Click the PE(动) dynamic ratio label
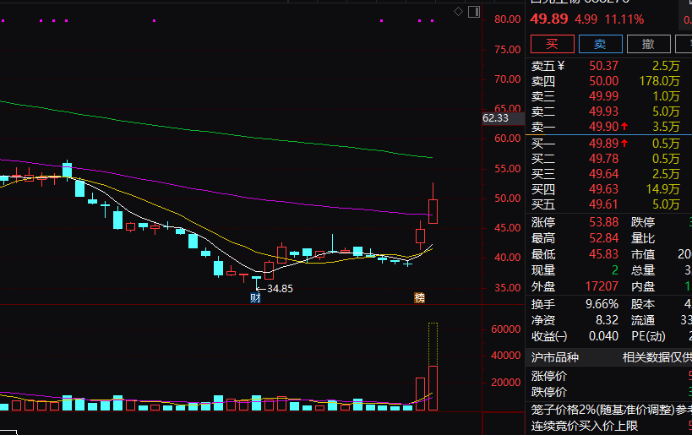 pyautogui.click(x=650, y=336)
